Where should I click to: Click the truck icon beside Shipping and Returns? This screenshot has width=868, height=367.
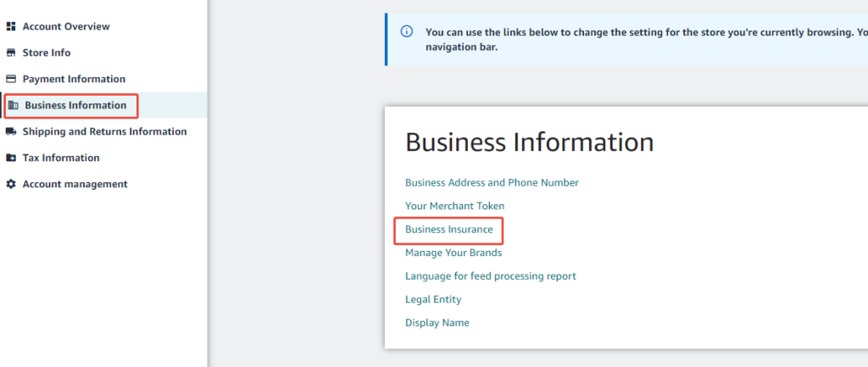(x=11, y=131)
